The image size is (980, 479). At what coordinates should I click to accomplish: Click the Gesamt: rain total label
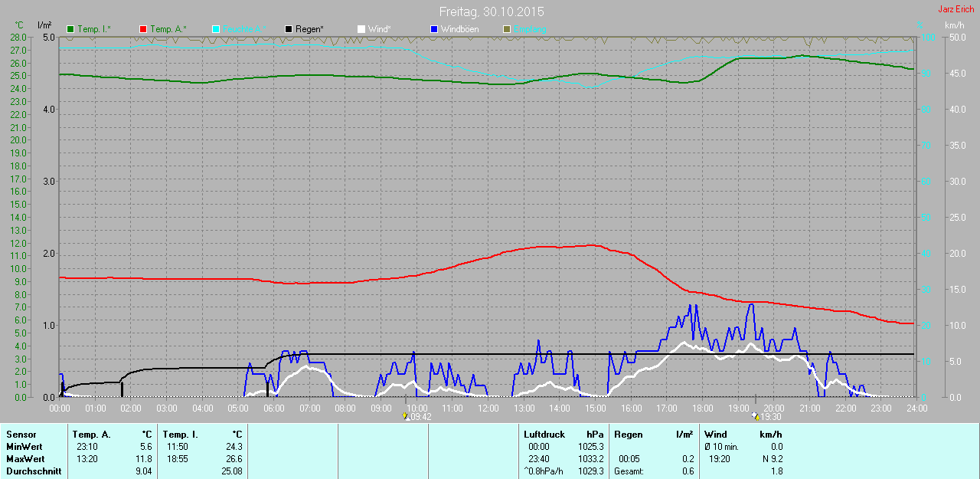tap(629, 471)
